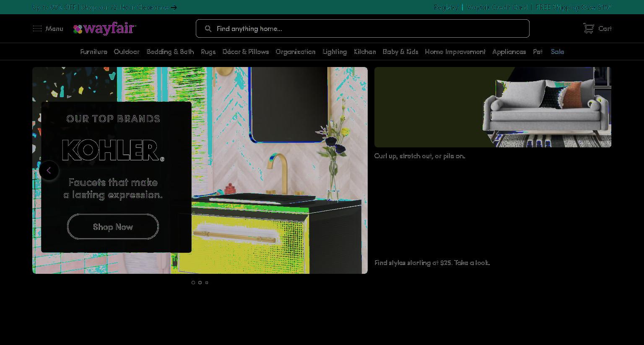
Task: Open the Wayfair Credit Card link
Action: coord(497,7)
